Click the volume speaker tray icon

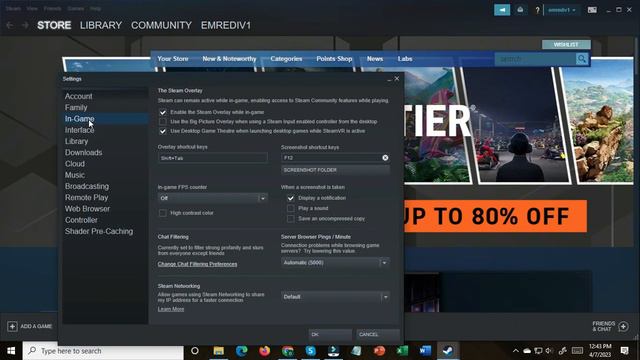549,351
